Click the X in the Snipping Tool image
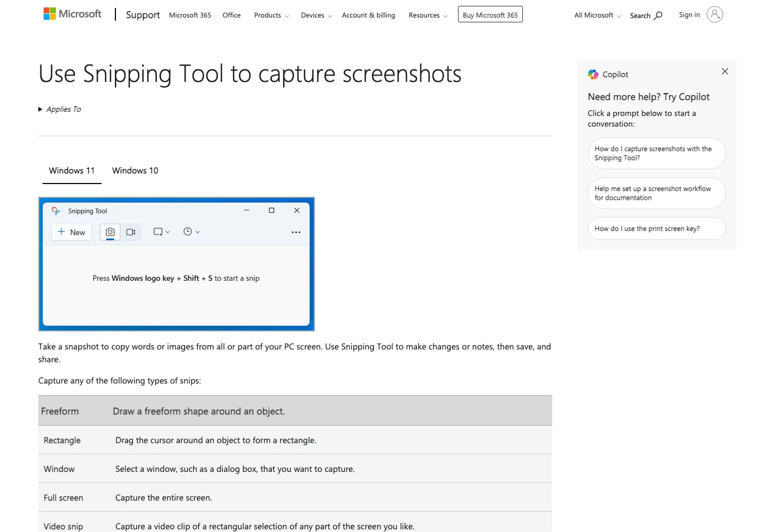Screen dimensions: 766x532 point(297,210)
